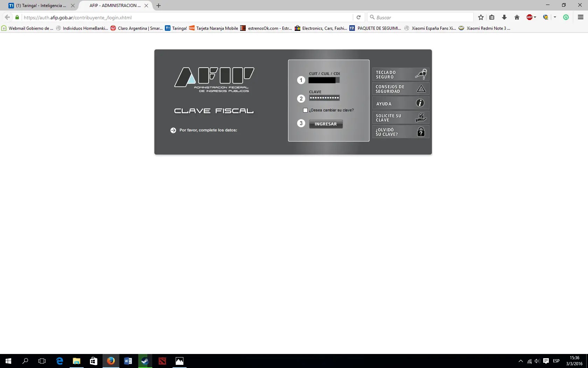Open Windows Store from the taskbar
Screen dimensions: 588x368
click(x=93, y=361)
